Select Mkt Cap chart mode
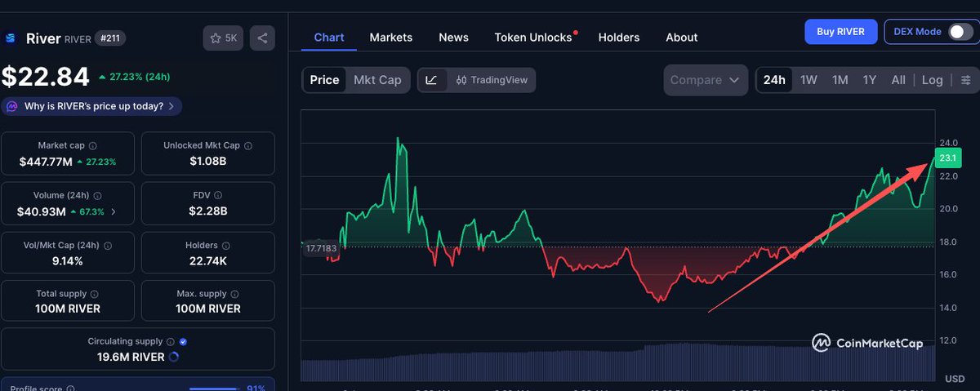Viewport: 980px width, 391px height. pos(377,80)
